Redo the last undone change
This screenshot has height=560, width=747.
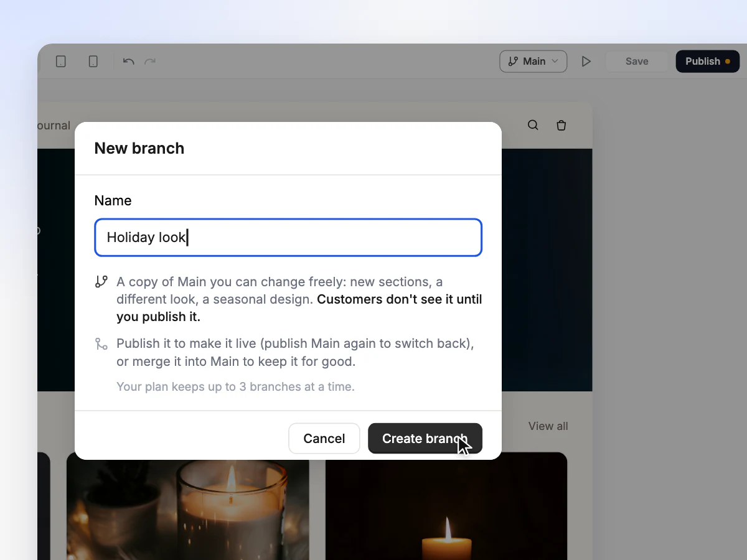pyautogui.click(x=150, y=62)
